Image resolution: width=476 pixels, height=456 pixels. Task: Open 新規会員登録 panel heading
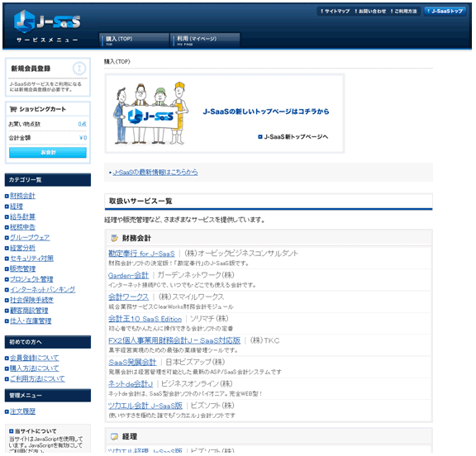(31, 69)
